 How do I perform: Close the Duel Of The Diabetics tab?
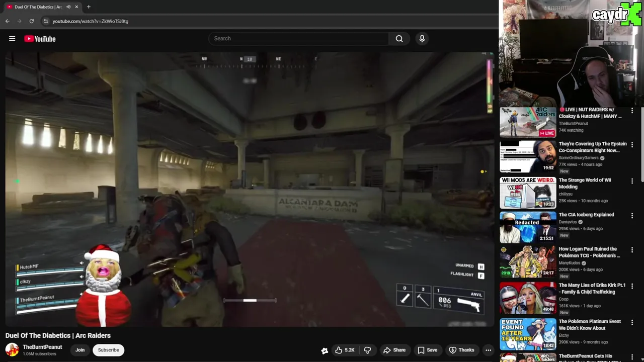(x=76, y=7)
